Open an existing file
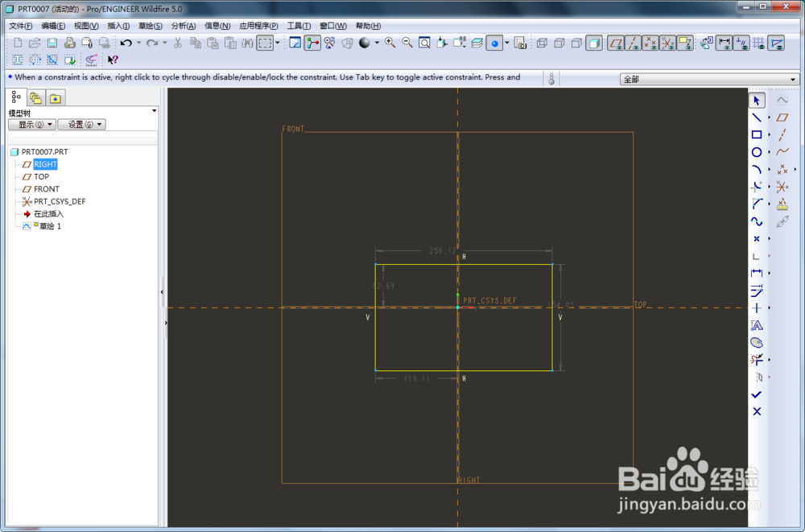The width and height of the screenshot is (805, 532). (35, 43)
